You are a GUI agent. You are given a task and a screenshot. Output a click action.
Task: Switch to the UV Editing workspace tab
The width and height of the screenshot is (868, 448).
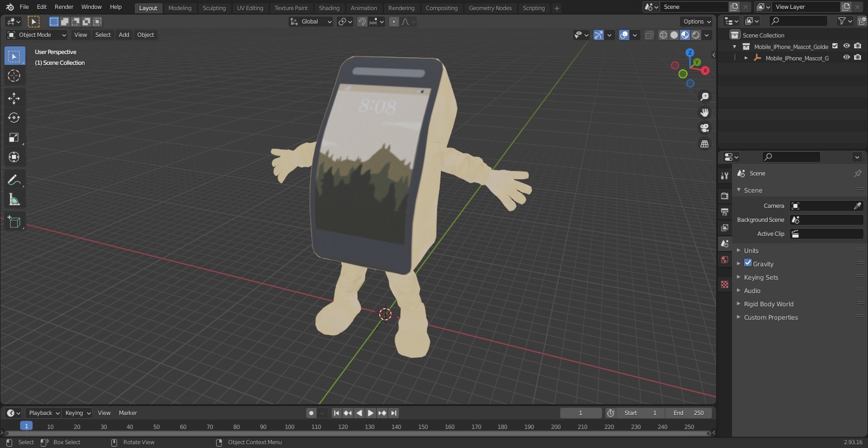coord(250,8)
